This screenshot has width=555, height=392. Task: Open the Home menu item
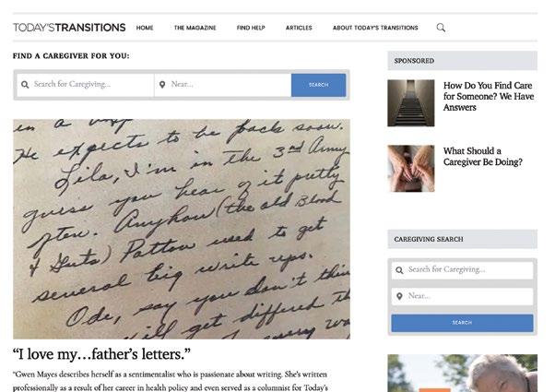click(x=145, y=28)
